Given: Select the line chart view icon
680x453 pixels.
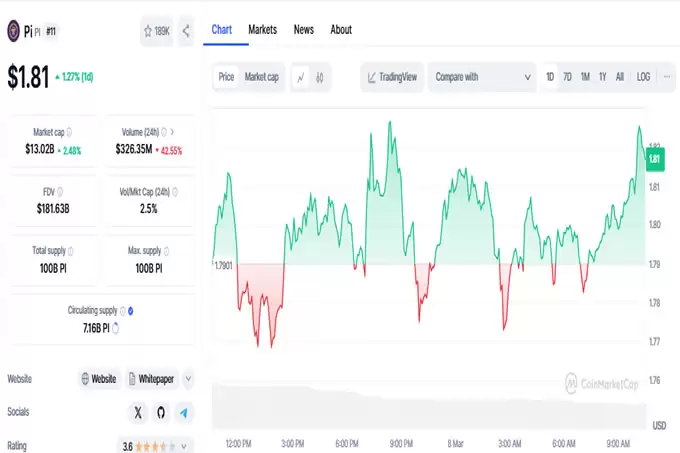Looking at the screenshot, I should (x=301, y=77).
